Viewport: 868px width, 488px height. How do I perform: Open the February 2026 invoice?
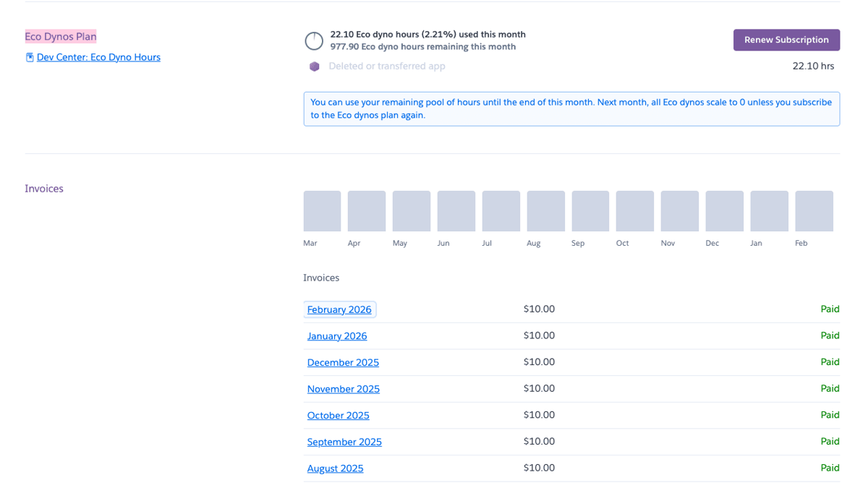(339, 309)
